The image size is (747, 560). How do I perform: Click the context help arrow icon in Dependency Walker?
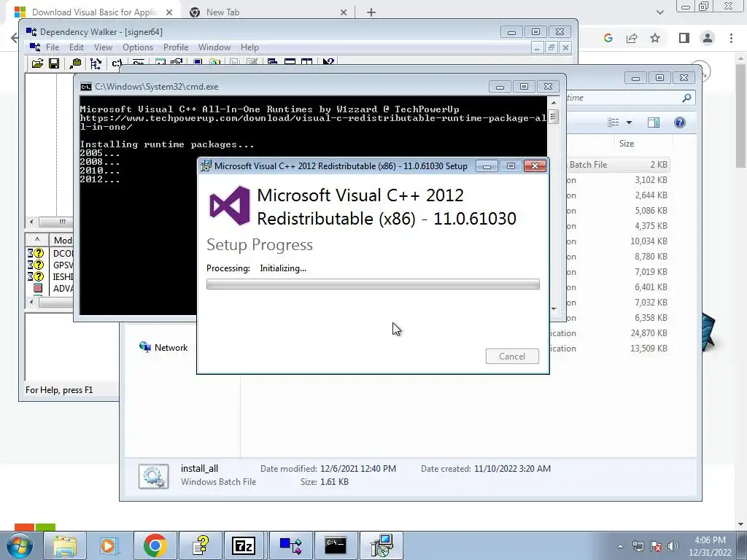pos(328,63)
